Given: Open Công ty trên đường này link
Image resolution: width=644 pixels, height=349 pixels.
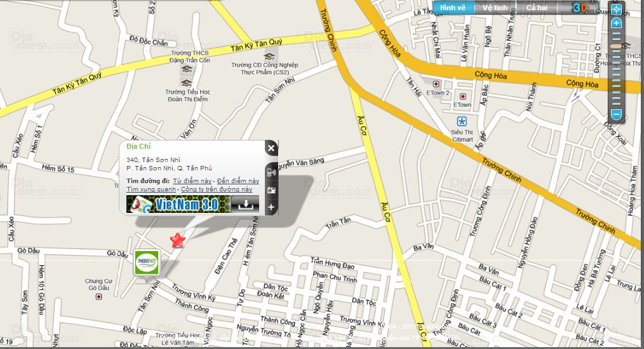Looking at the screenshot, I should [217, 189].
